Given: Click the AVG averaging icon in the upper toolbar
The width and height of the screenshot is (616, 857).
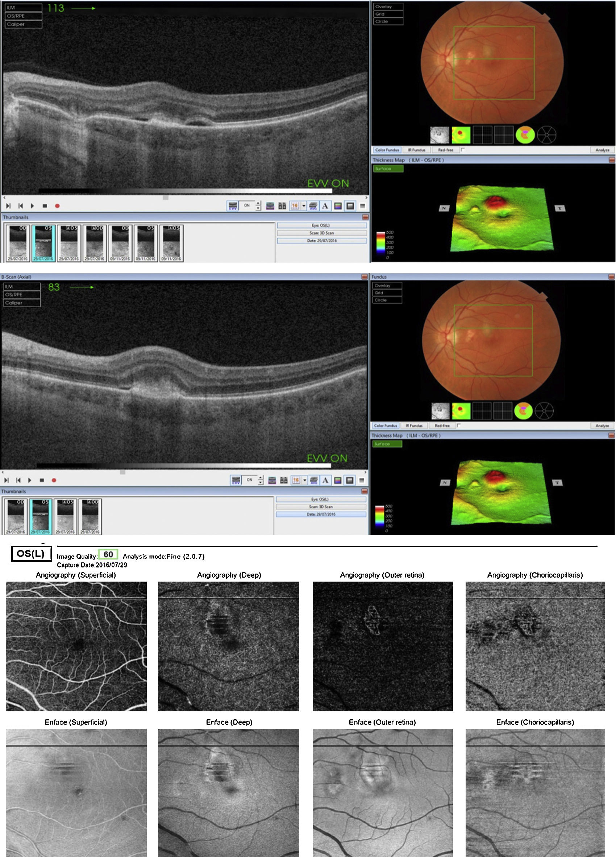Looking at the screenshot, I should pos(313,206).
